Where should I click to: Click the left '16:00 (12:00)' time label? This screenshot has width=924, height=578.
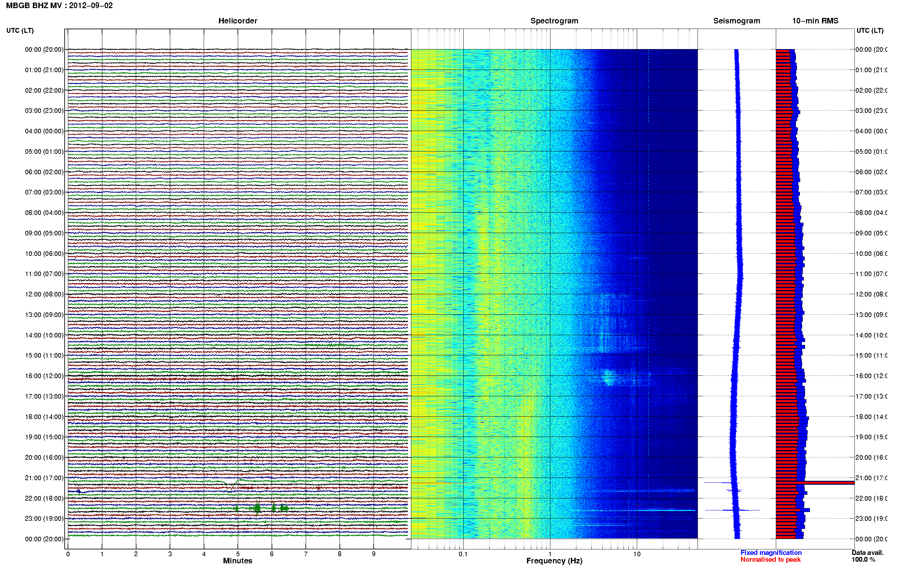pyautogui.click(x=44, y=376)
